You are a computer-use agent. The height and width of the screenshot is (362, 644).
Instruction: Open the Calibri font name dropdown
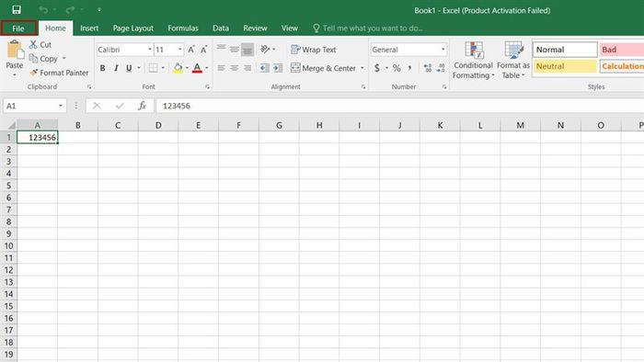[x=149, y=50]
